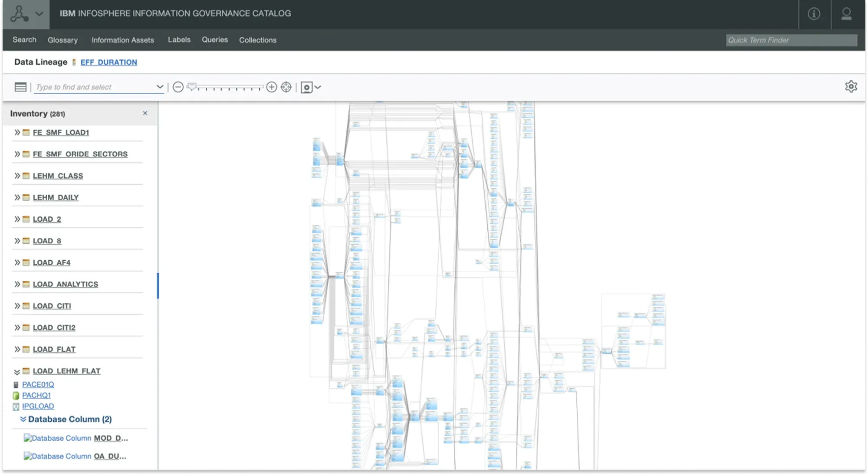Click the PACHQ1 database icon

16,395
